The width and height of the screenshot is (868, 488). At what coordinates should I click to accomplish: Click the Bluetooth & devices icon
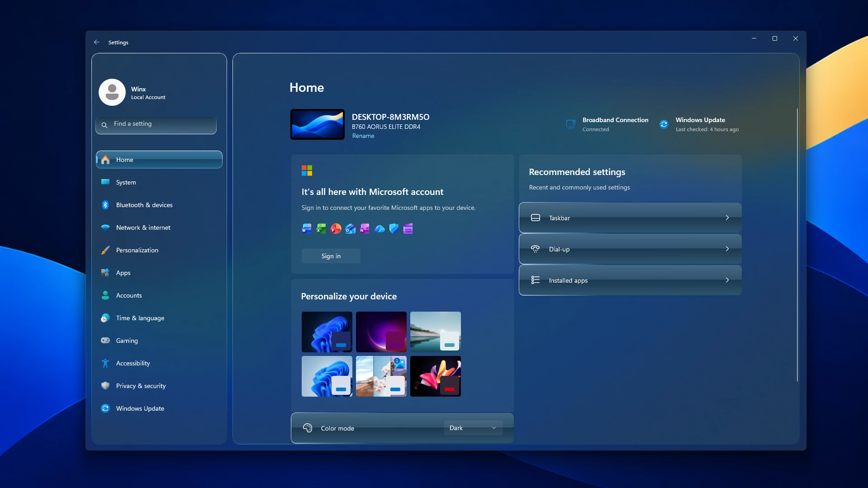coord(105,205)
